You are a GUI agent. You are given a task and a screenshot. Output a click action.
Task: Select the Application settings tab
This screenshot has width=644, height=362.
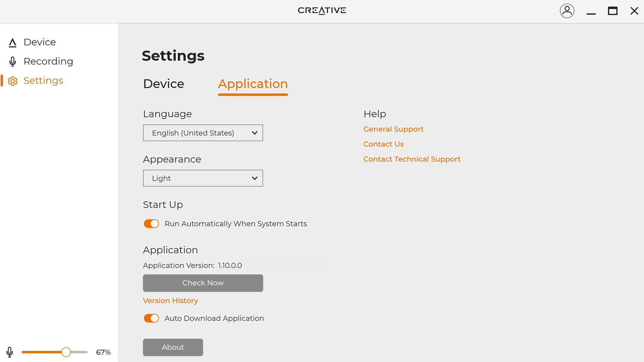coord(253,84)
